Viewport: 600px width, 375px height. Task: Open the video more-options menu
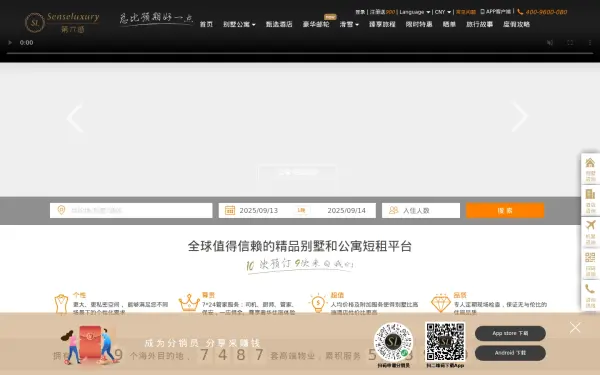point(590,42)
